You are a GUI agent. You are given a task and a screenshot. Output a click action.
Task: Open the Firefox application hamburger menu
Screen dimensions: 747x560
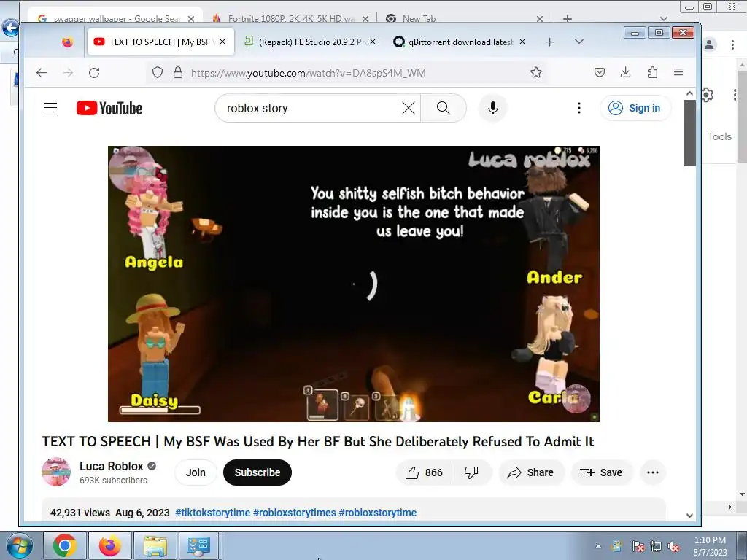[x=678, y=72]
